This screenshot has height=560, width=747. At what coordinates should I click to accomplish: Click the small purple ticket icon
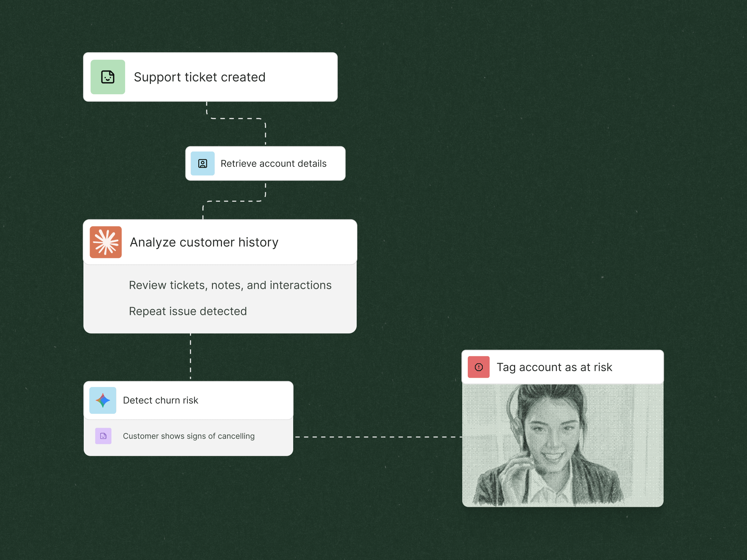pyautogui.click(x=103, y=436)
